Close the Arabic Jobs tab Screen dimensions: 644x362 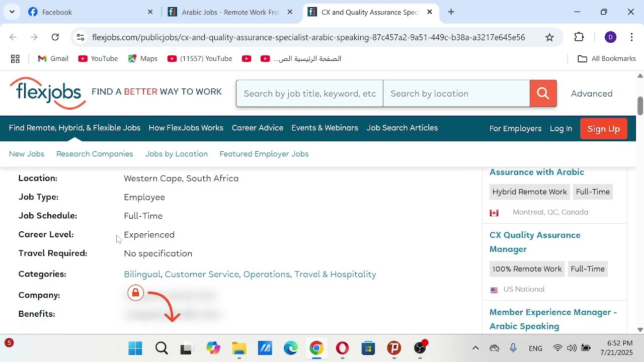click(x=290, y=12)
